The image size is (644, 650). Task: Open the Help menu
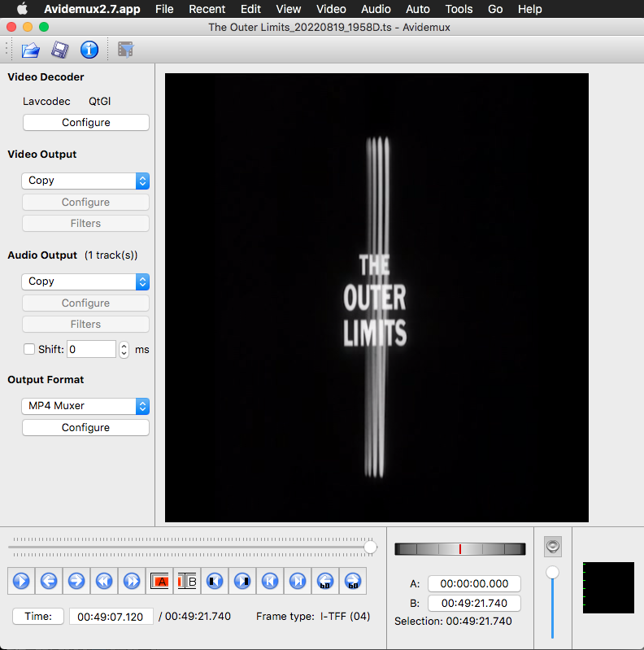click(529, 9)
